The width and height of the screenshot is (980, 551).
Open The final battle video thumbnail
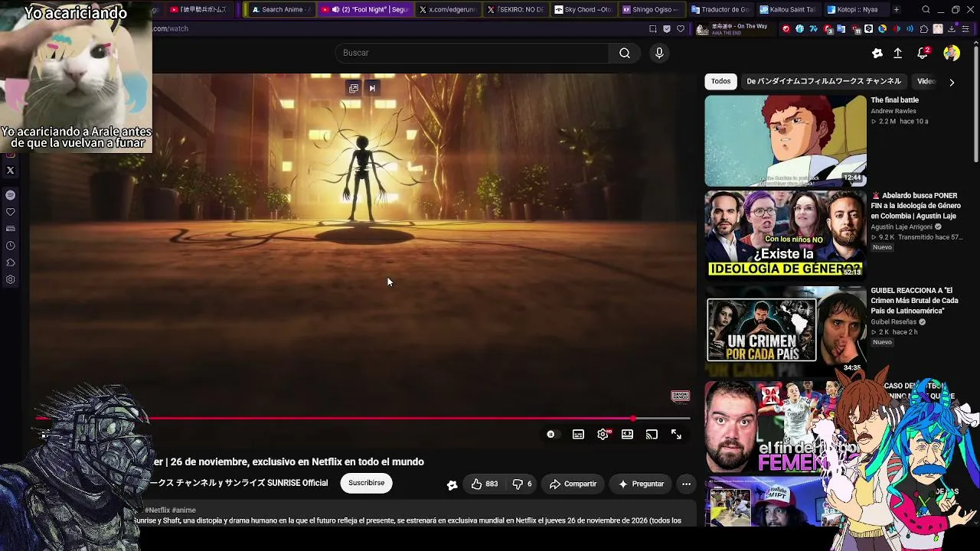(786, 141)
